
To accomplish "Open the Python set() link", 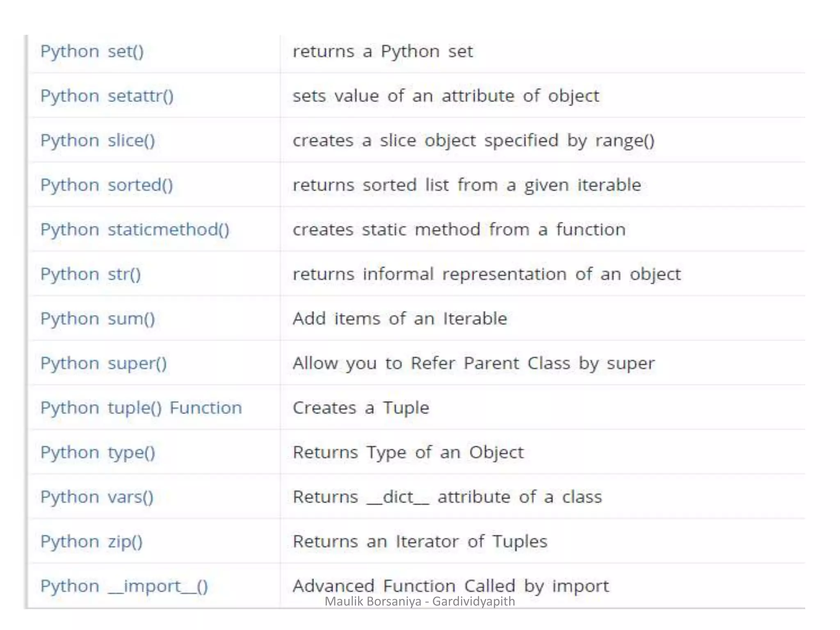I will (x=92, y=52).
